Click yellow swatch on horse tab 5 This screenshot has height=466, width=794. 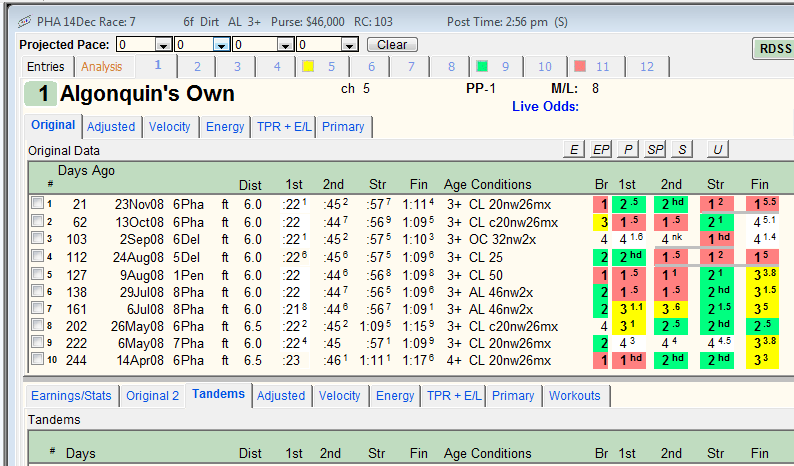(x=308, y=66)
